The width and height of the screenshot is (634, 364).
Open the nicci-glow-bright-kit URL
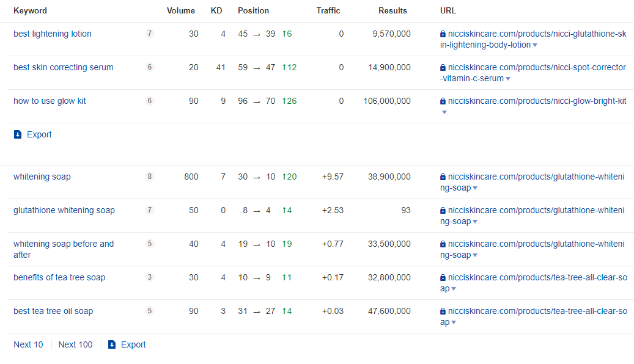537,101
